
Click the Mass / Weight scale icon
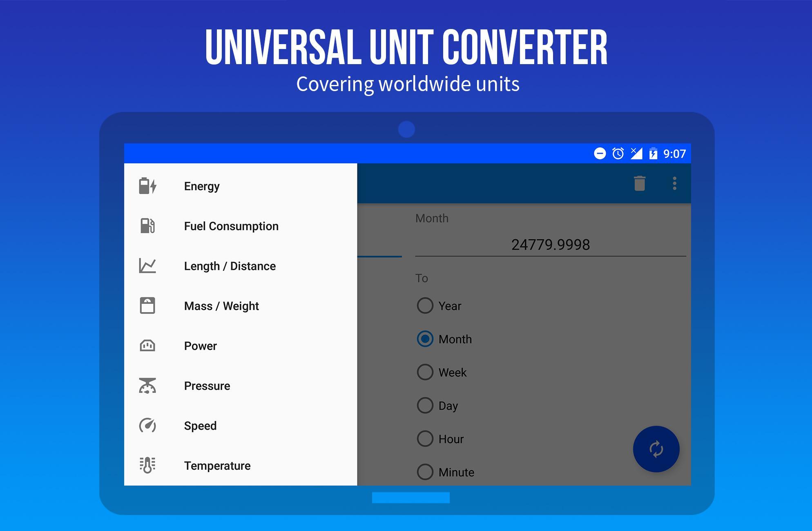pyautogui.click(x=147, y=306)
